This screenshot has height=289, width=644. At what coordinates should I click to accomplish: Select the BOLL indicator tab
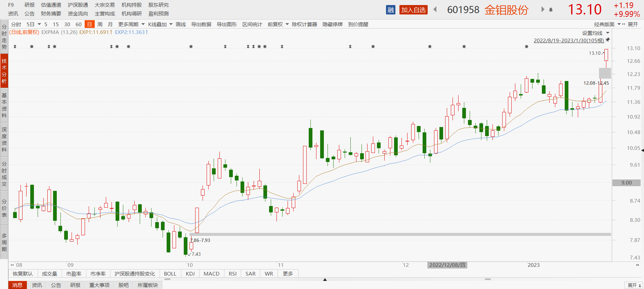click(170, 274)
